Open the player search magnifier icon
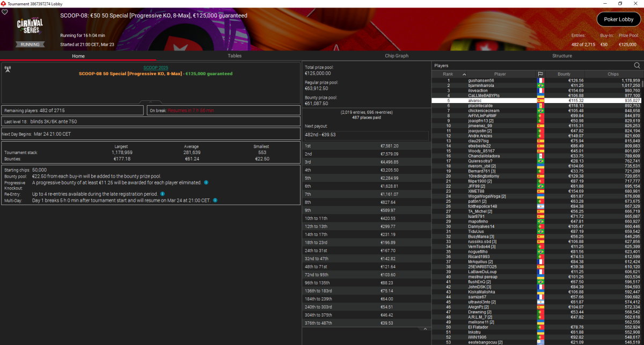Image resolution: width=644 pixels, height=345 pixels. [x=637, y=65]
